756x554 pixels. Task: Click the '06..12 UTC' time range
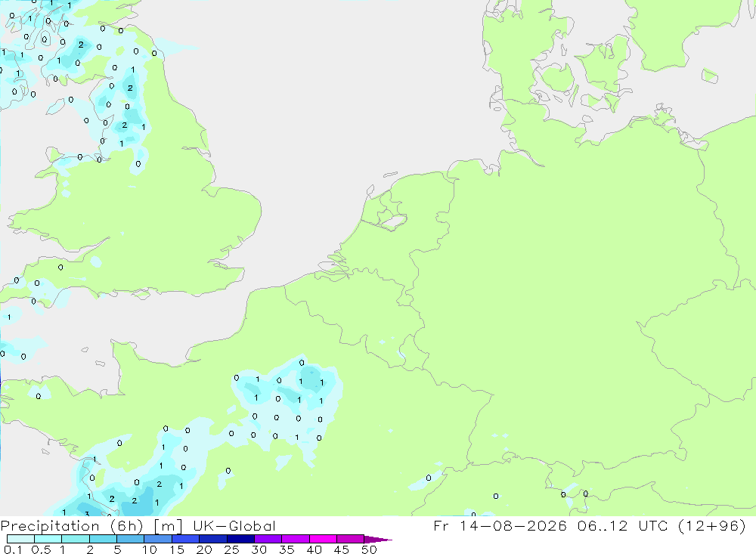pyautogui.click(x=623, y=525)
